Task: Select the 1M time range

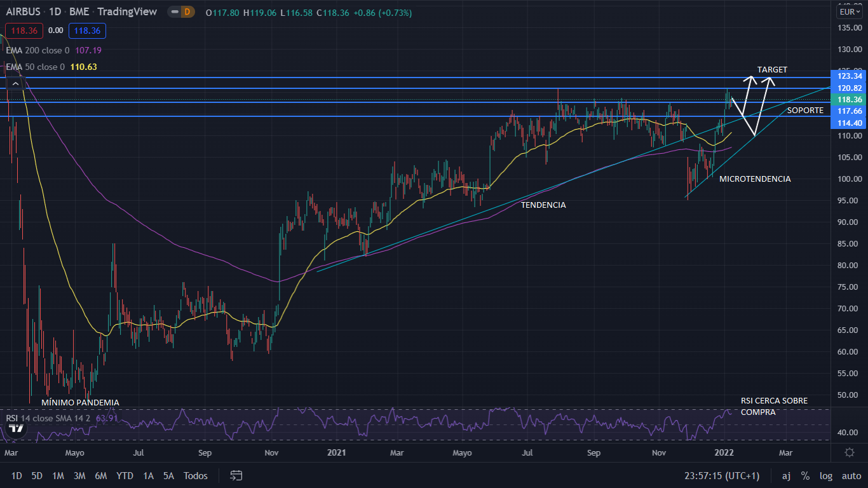Action: point(58,475)
